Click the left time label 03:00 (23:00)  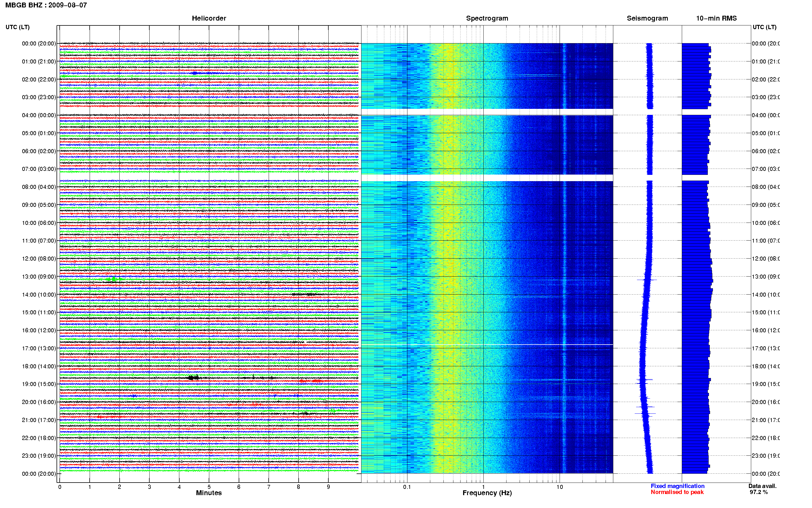point(39,97)
